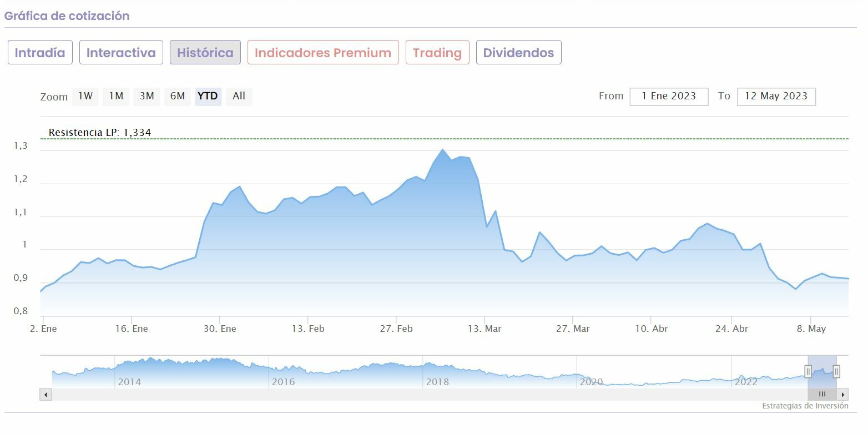Set zoom range to 1W
Screen dimensions: 868x434
tap(85, 96)
